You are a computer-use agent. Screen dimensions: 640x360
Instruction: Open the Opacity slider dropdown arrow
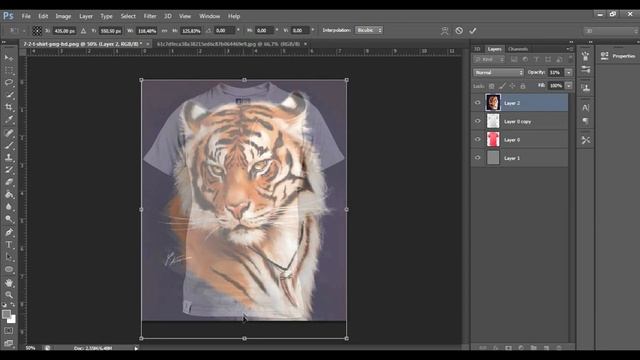[569, 72]
